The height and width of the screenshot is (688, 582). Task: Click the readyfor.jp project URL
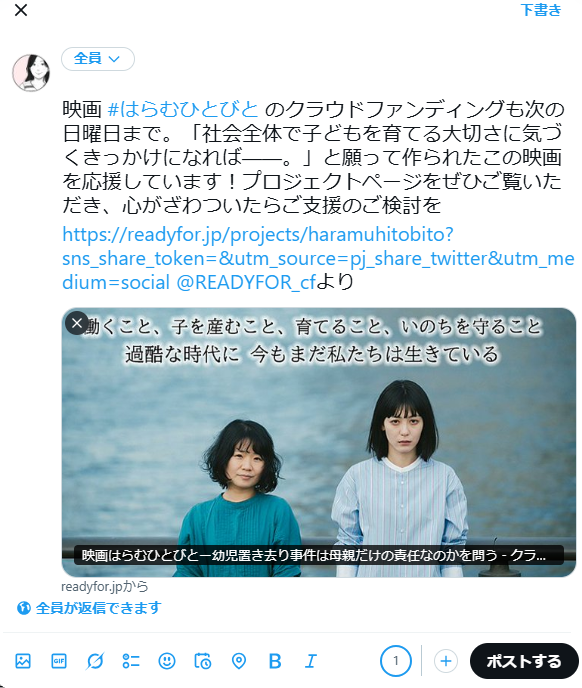[318, 258]
